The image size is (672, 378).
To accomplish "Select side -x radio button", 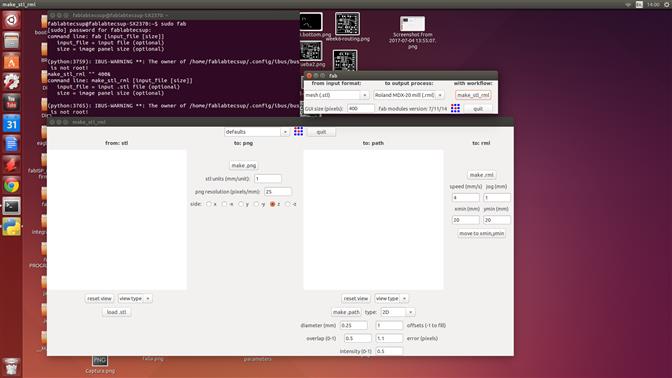I will pos(225,204).
